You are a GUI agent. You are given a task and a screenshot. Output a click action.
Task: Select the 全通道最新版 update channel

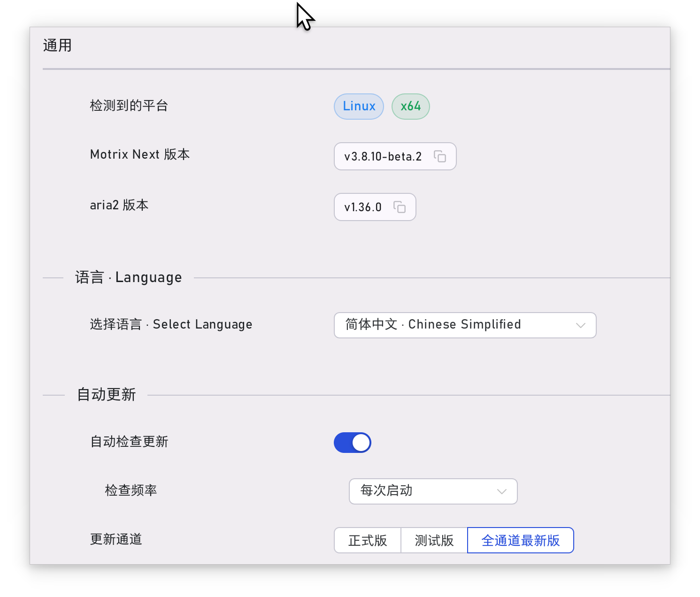pyautogui.click(x=521, y=540)
